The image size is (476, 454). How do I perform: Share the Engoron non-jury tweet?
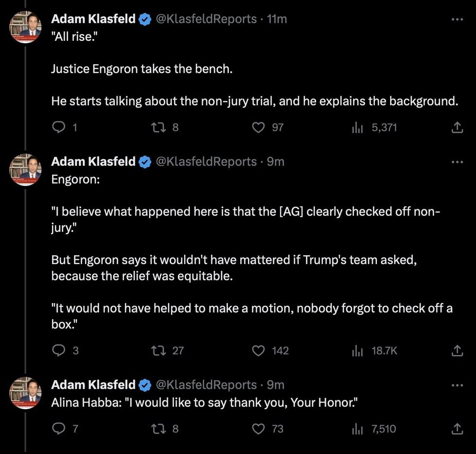point(457,350)
